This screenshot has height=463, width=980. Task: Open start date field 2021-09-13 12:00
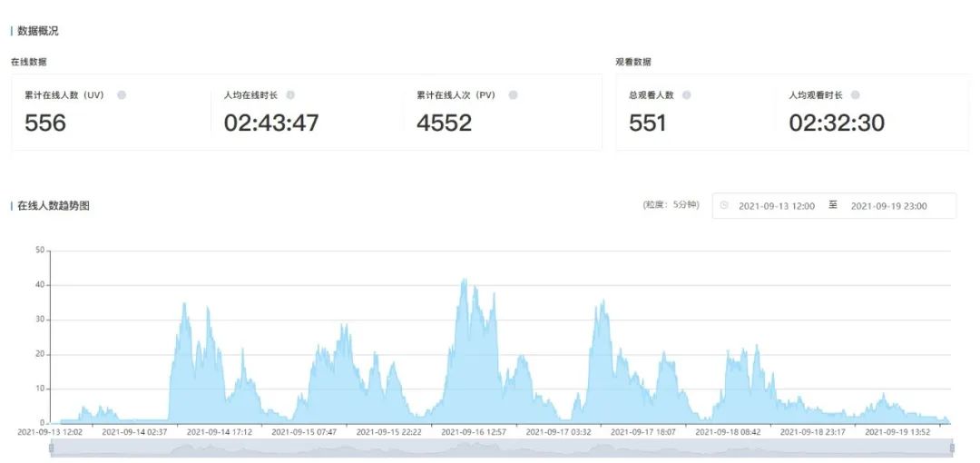click(x=776, y=206)
